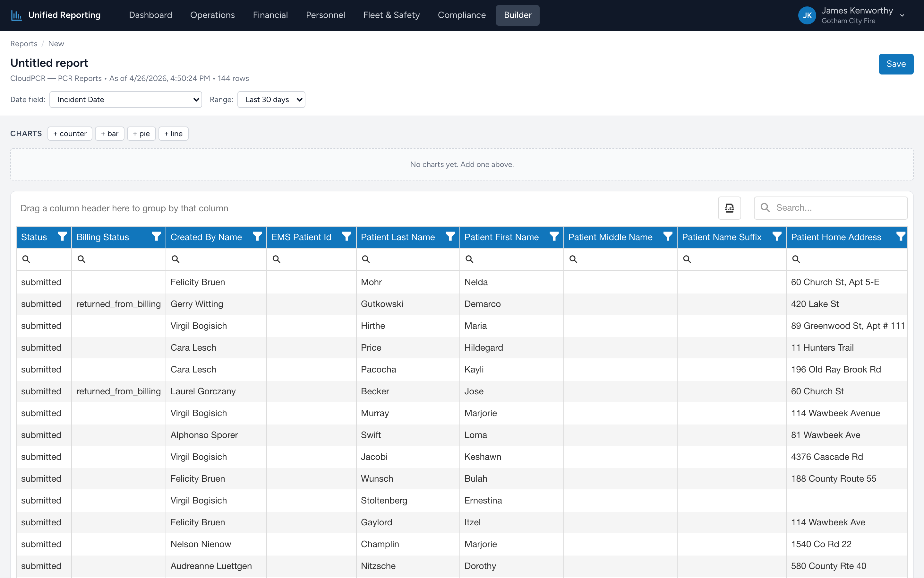The height and width of the screenshot is (578, 924).
Task: Select Nelson Nienow creator cell
Action: pyautogui.click(x=216, y=544)
